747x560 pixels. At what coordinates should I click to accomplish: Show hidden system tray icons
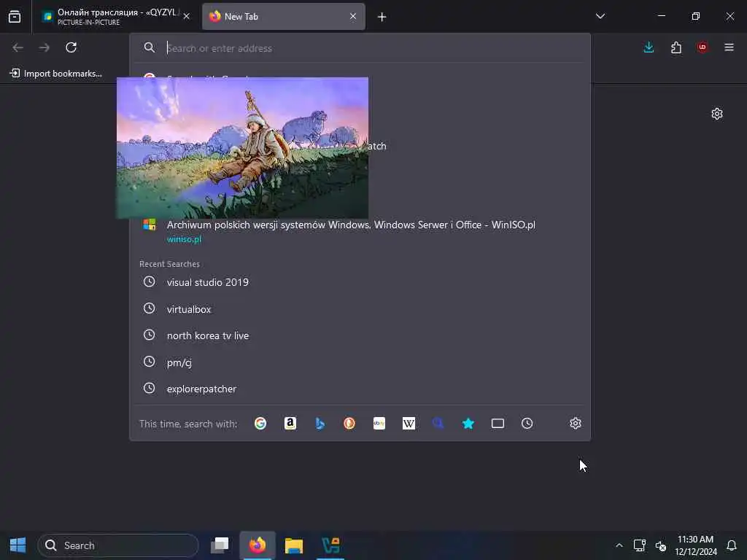619,545
